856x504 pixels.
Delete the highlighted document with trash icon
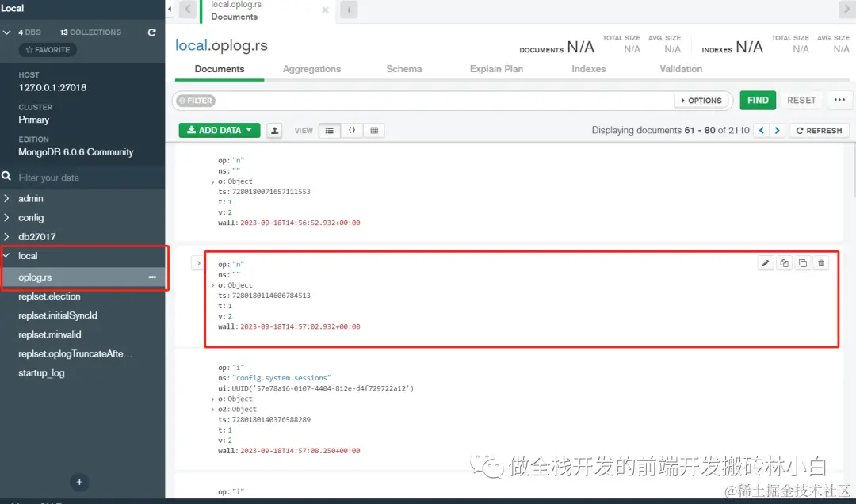tap(821, 263)
